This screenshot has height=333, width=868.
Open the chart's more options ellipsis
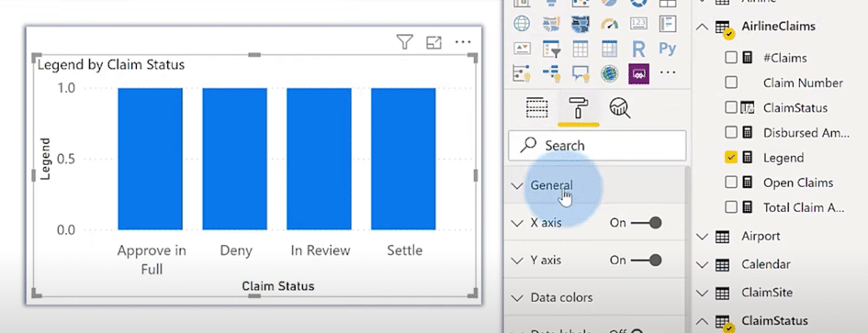(x=463, y=42)
